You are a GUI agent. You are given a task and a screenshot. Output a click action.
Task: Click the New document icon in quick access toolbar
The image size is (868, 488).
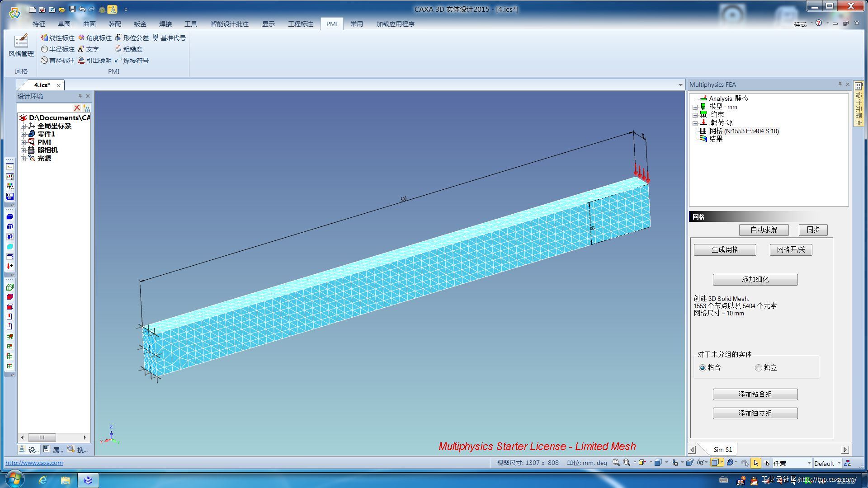click(x=32, y=9)
